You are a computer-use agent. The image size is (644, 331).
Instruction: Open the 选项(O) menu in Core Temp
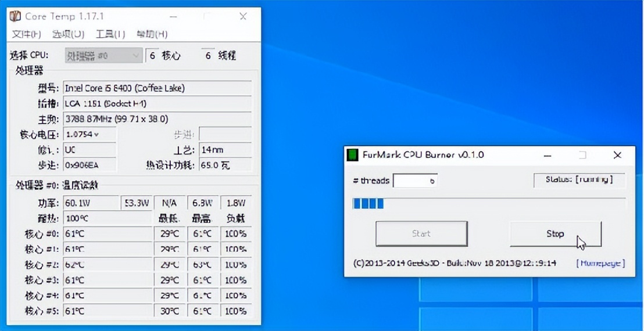click(68, 34)
